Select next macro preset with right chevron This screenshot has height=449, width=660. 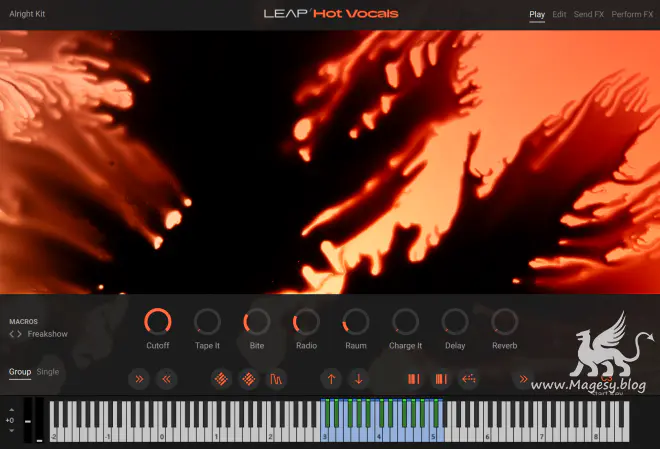click(x=19, y=334)
